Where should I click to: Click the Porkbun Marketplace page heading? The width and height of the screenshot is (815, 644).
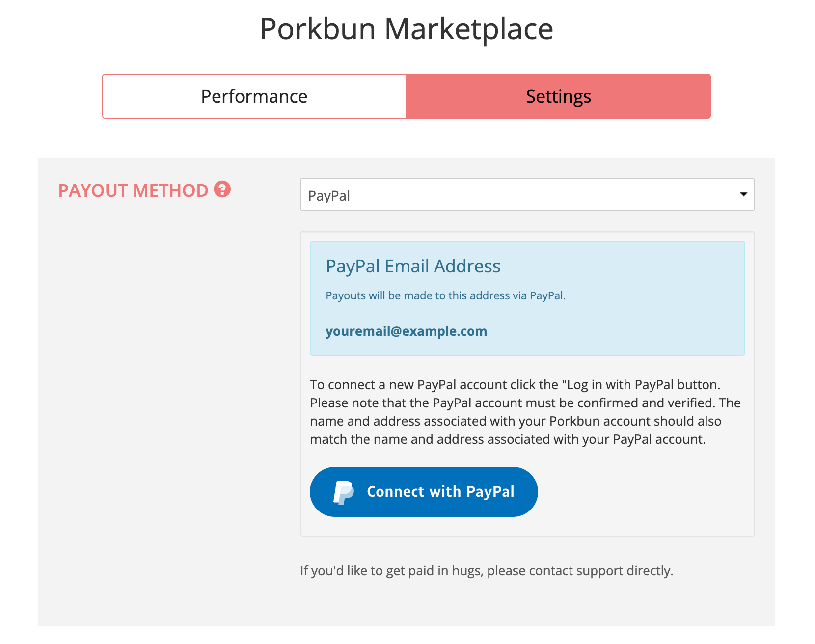tap(407, 29)
